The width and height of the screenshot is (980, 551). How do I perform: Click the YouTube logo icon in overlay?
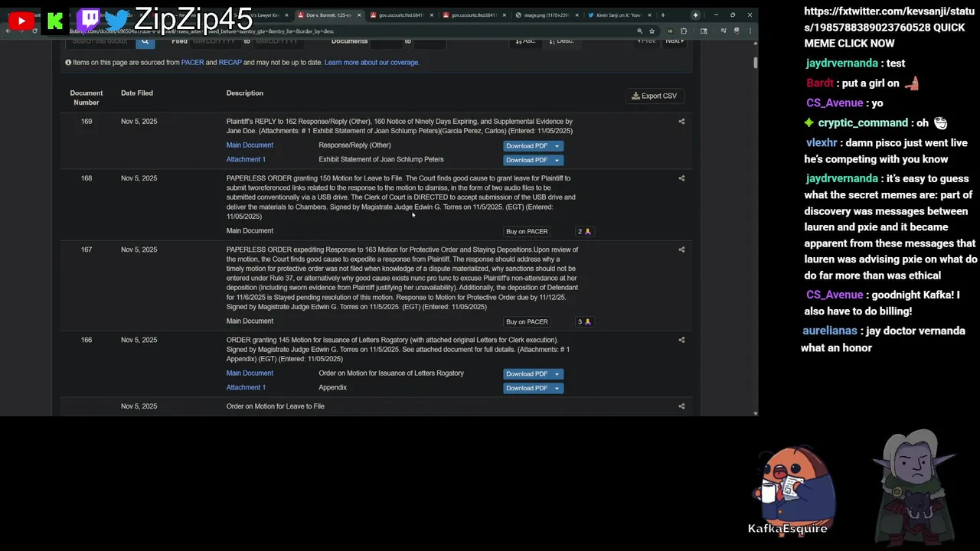click(21, 21)
